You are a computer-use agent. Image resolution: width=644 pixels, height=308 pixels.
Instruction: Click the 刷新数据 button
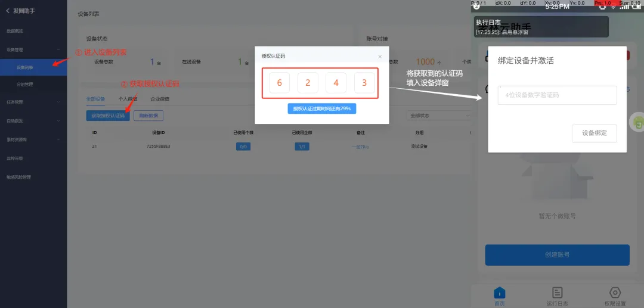pos(148,116)
